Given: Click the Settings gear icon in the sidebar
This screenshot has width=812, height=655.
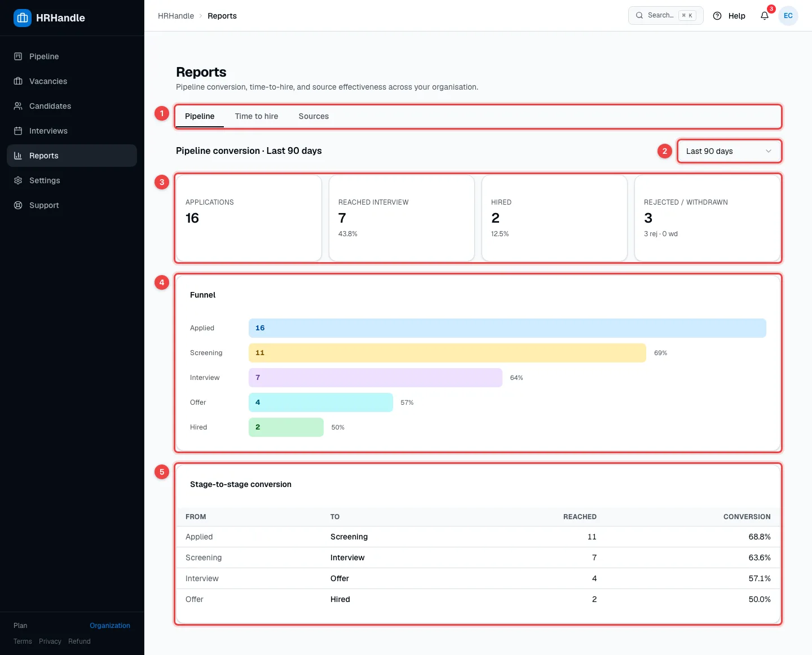Looking at the screenshot, I should [x=18, y=180].
